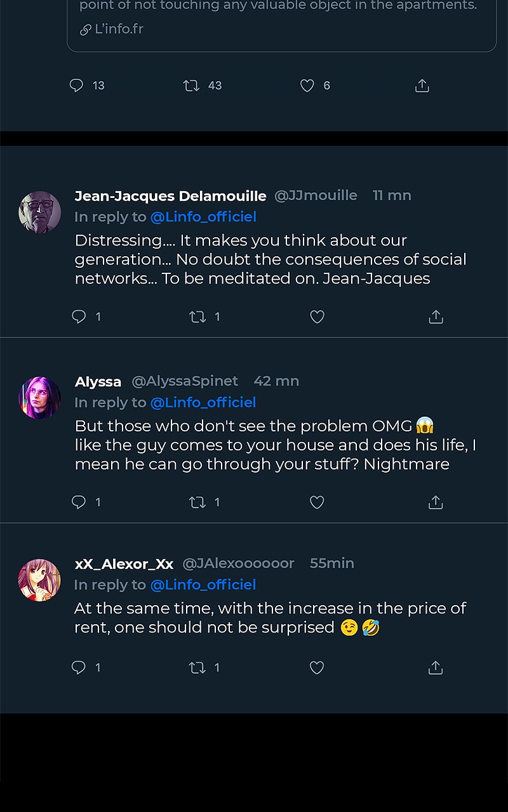Reply to the main L'info.fr post
The image size is (508, 812).
76,86
